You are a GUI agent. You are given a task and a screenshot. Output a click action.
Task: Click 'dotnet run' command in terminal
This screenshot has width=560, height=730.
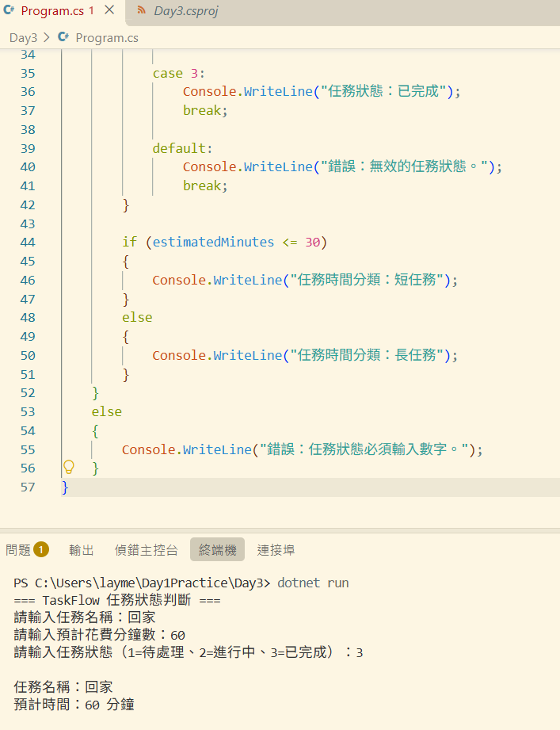[x=313, y=583]
